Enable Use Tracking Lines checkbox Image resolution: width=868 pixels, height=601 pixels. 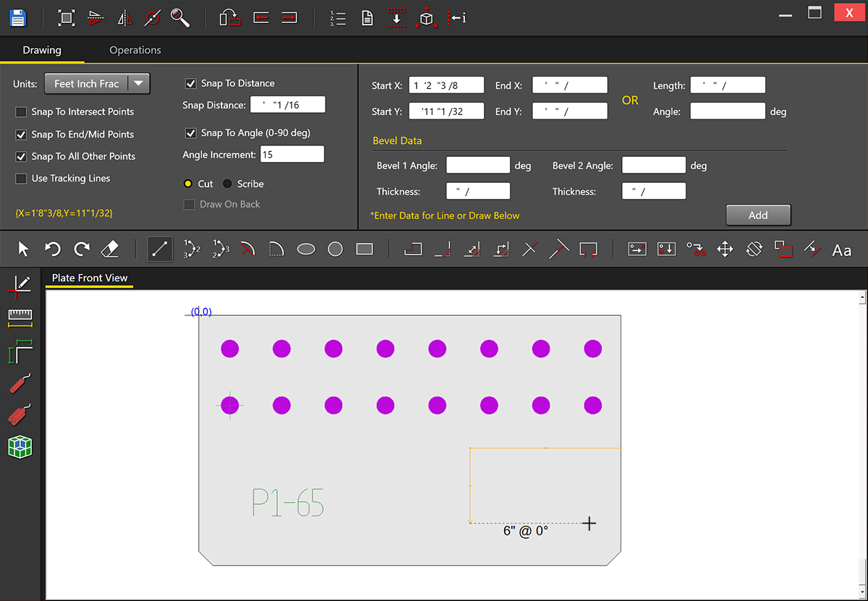[x=21, y=179]
